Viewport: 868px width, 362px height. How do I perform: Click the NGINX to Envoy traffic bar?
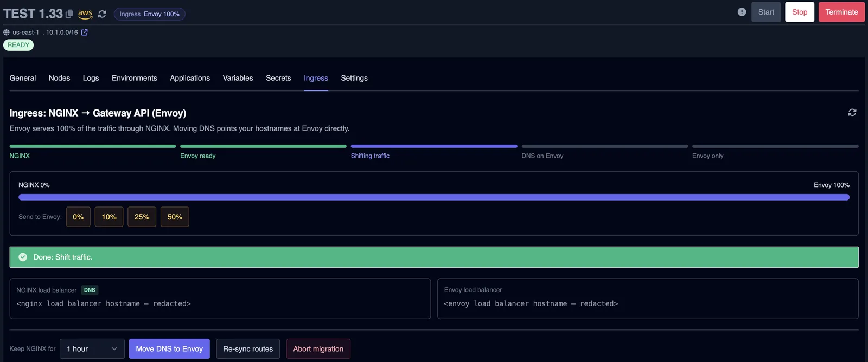(434, 197)
